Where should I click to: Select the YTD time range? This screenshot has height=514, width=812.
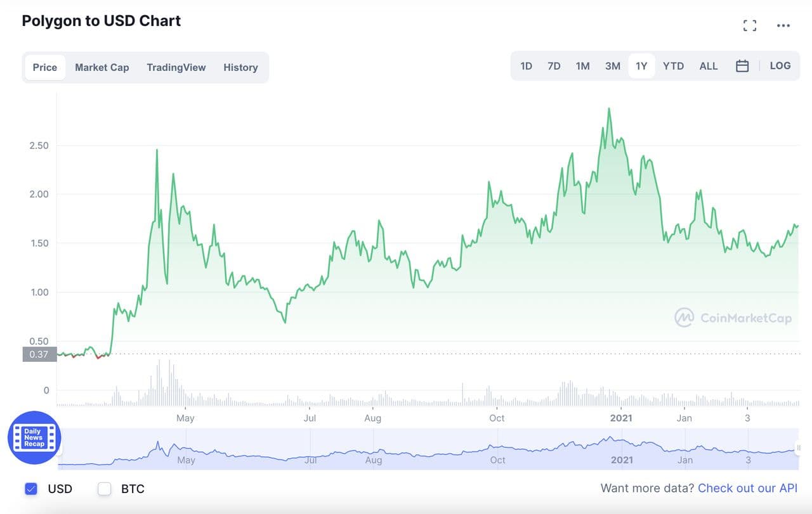click(x=673, y=66)
